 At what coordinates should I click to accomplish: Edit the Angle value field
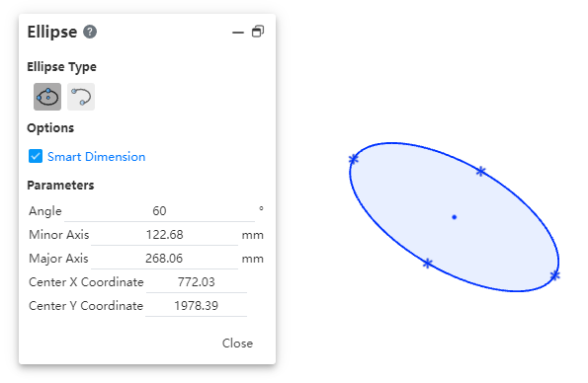tap(159, 211)
